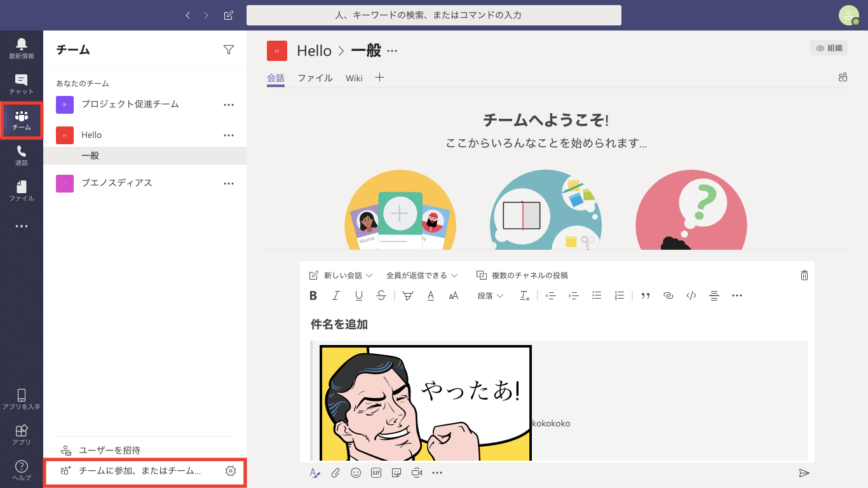868x488 pixels.
Task: Expand the 新しい会話 dropdown
Action: (341, 275)
